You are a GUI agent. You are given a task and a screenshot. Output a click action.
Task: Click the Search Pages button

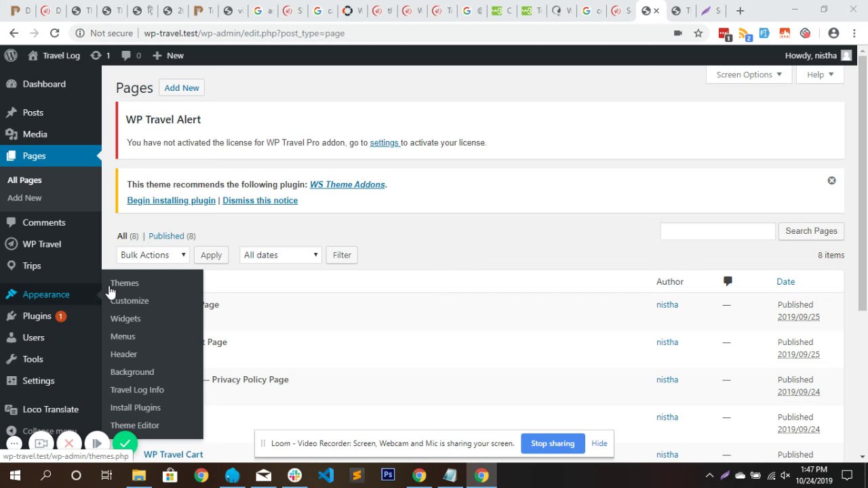click(x=811, y=231)
